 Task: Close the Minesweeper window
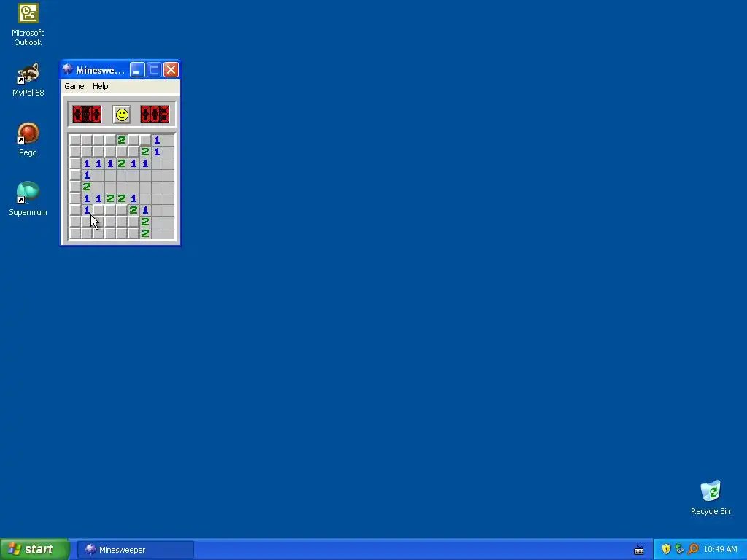point(171,70)
